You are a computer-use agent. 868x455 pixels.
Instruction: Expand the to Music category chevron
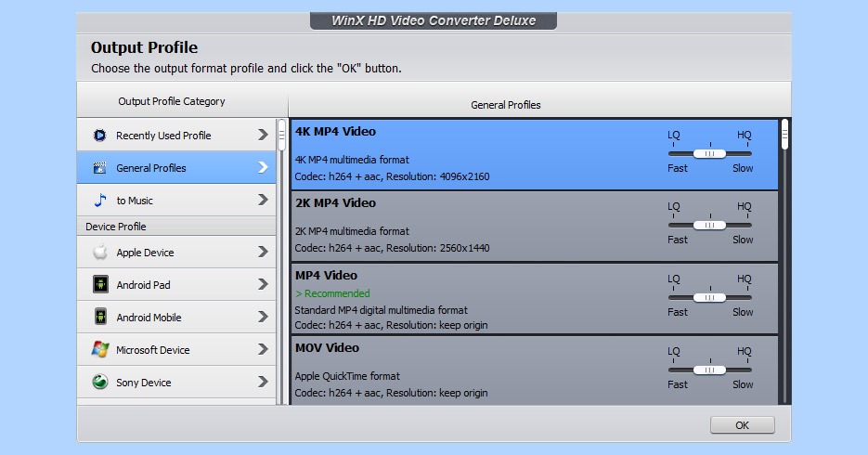(263, 200)
